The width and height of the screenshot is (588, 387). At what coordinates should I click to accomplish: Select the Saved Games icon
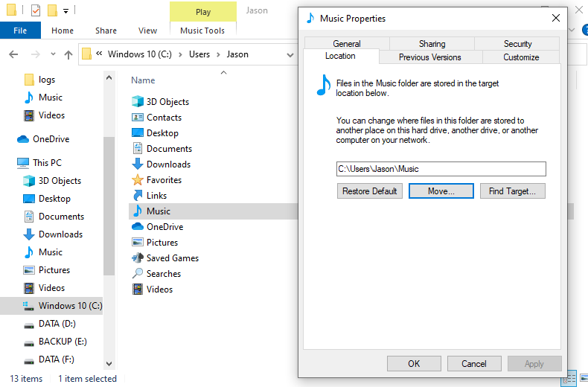138,258
